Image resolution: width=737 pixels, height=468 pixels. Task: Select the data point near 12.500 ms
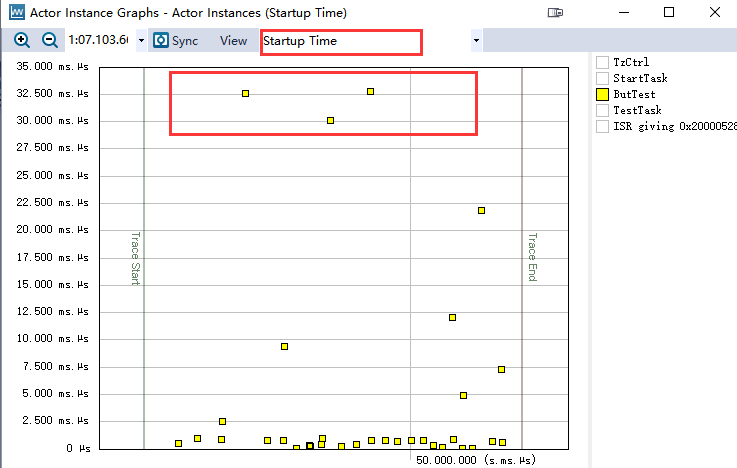click(452, 318)
